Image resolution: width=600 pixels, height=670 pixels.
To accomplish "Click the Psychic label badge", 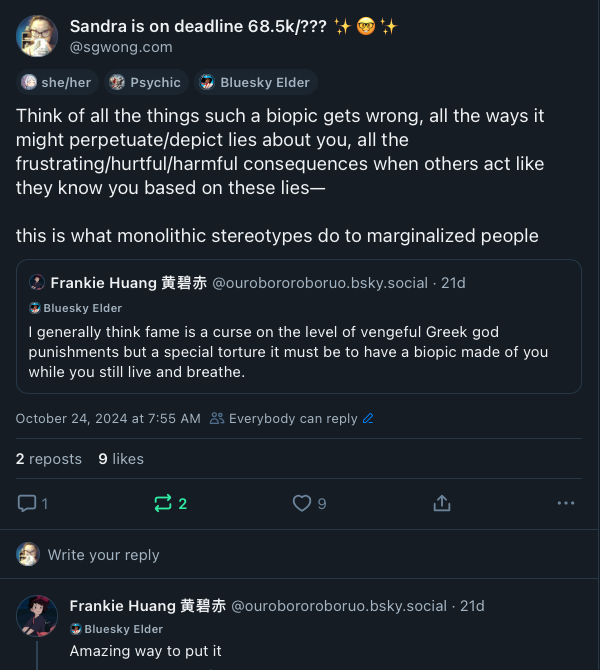I will [x=145, y=82].
